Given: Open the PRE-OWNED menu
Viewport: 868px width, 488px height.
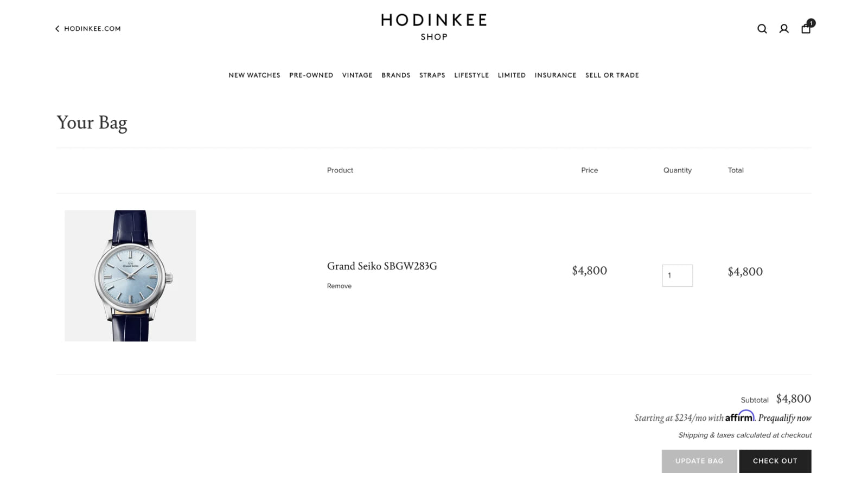Looking at the screenshot, I should (311, 75).
